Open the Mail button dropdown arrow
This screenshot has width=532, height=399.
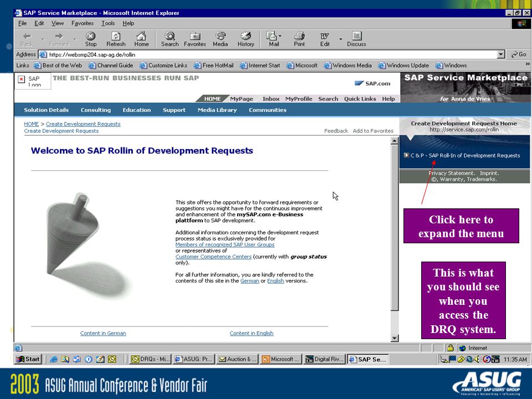(x=280, y=36)
